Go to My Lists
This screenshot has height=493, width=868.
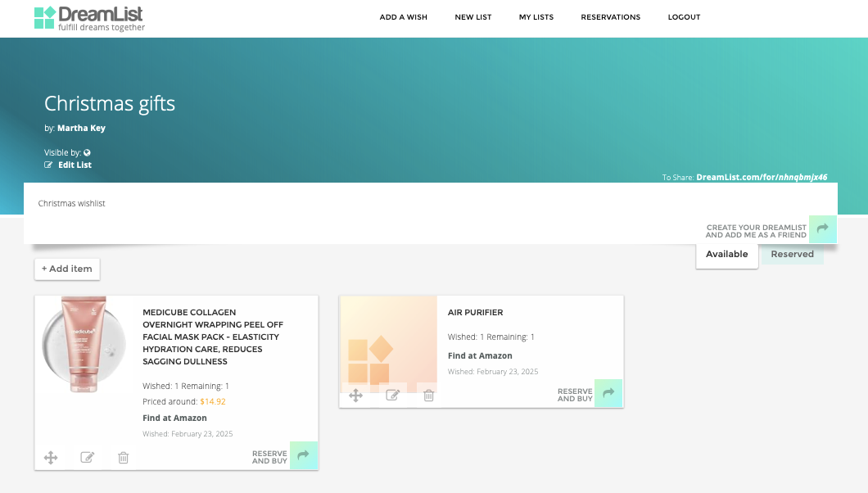pyautogui.click(x=536, y=17)
